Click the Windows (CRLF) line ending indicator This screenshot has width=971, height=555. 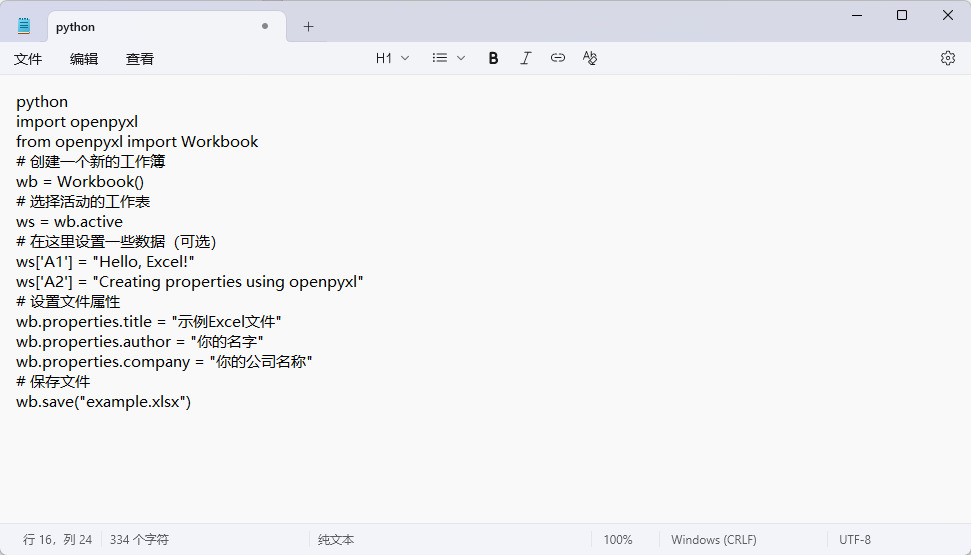click(x=713, y=540)
